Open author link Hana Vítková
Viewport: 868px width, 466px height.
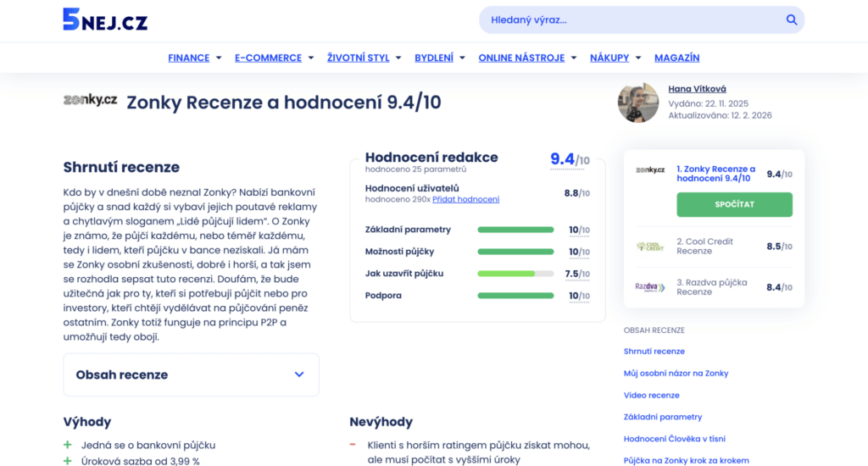(x=697, y=89)
